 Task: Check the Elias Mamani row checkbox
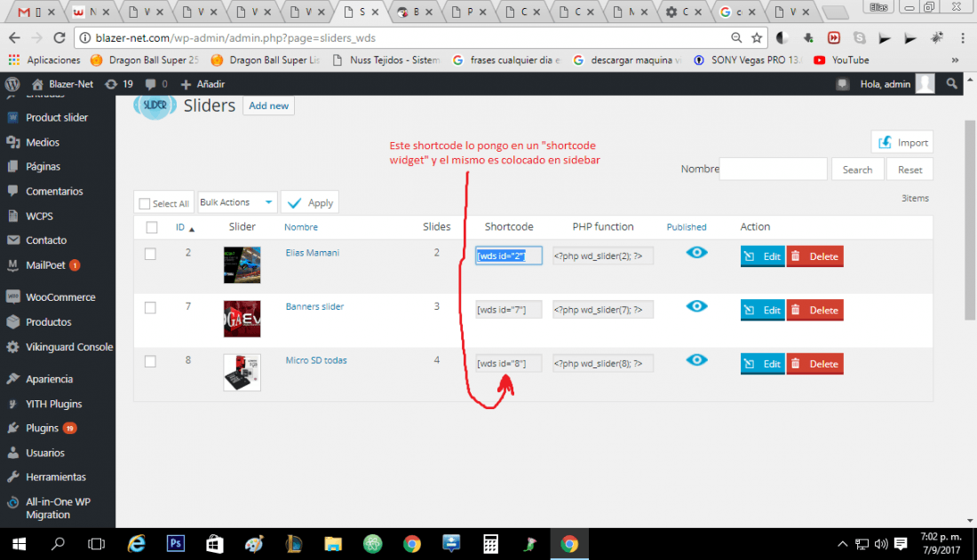[150, 254]
